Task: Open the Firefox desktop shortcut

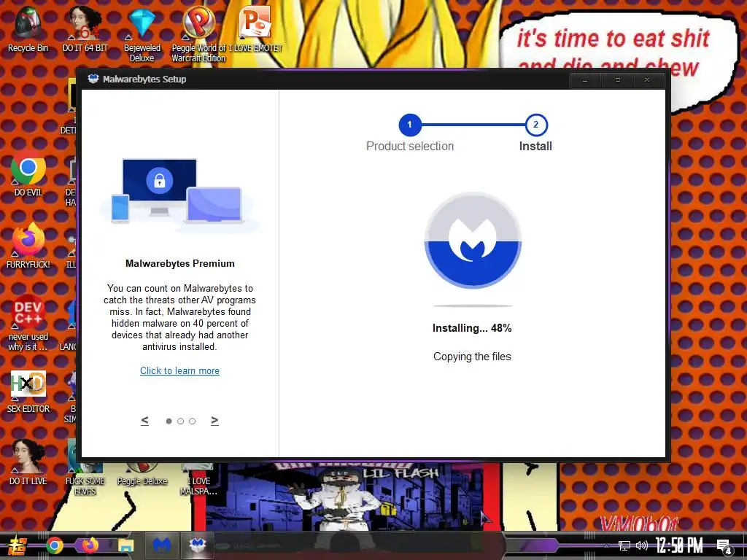Action: coord(28,245)
